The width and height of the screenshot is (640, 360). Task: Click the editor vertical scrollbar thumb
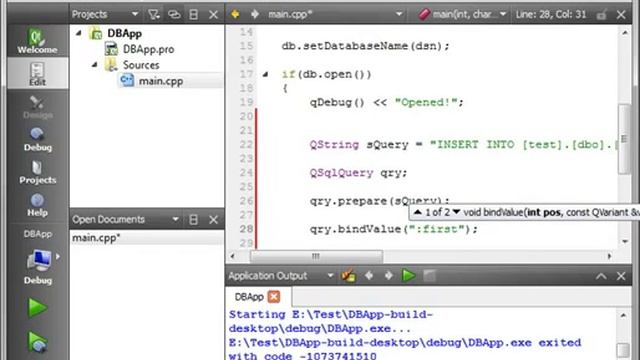pos(624,139)
